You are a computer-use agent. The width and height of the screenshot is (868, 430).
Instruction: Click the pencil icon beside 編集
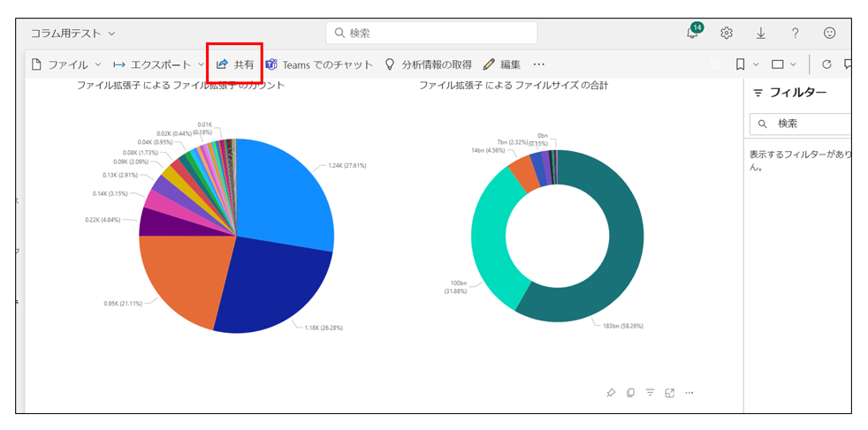click(x=488, y=64)
